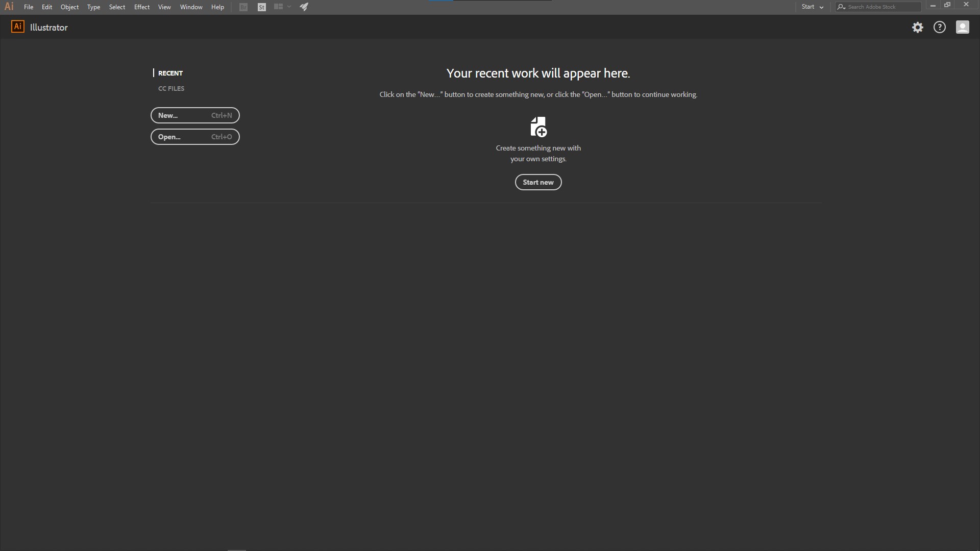Open Adobe Bridge via Br icon
The height and width of the screenshot is (551, 980).
243,7
